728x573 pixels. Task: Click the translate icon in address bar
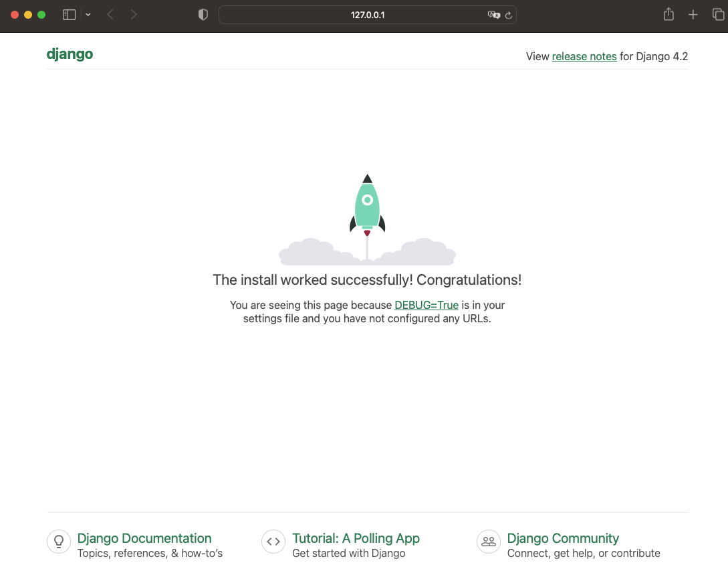click(x=493, y=15)
